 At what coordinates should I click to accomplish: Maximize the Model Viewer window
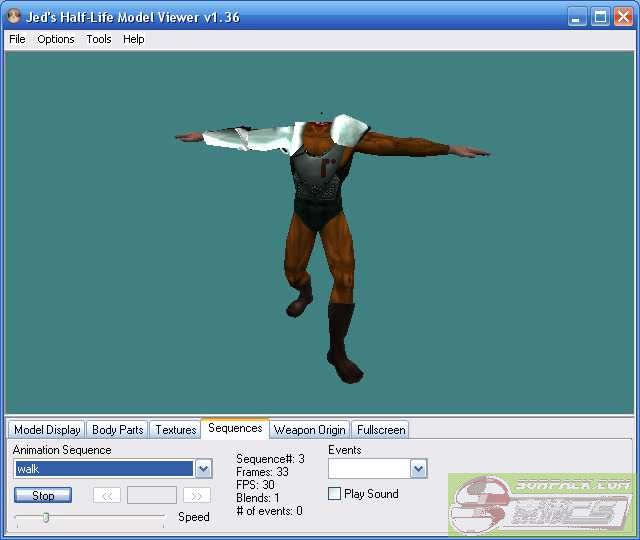pos(600,17)
